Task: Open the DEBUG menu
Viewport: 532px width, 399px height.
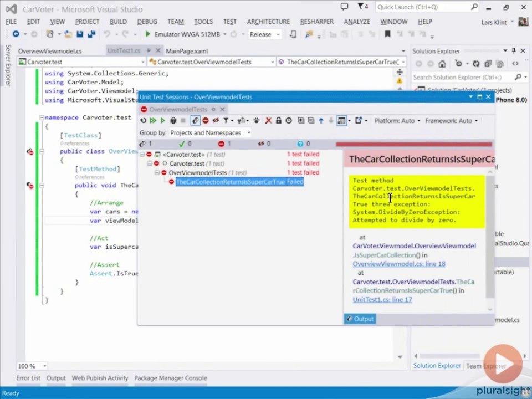Action: 147,22
